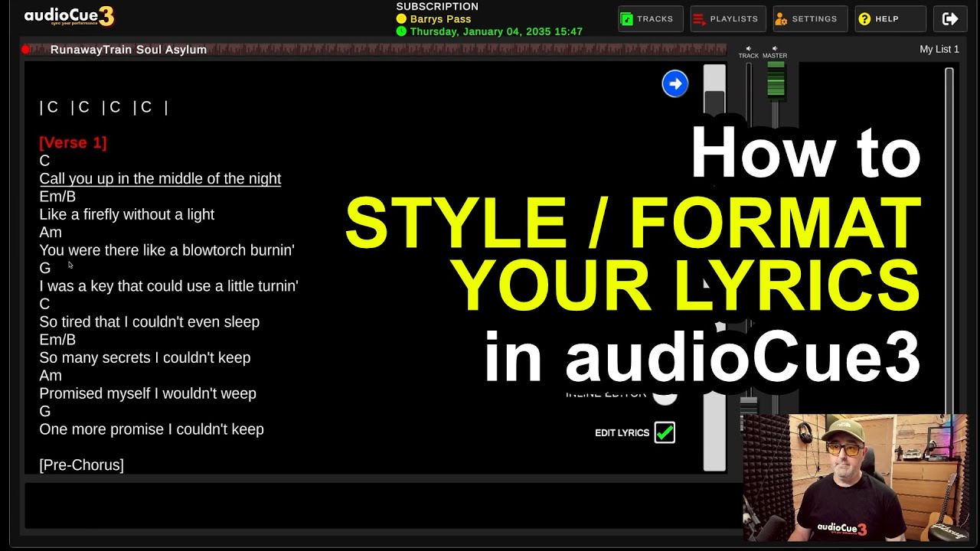This screenshot has width=980, height=551.
Task: Click the yellow subscription status dot
Action: (x=401, y=19)
